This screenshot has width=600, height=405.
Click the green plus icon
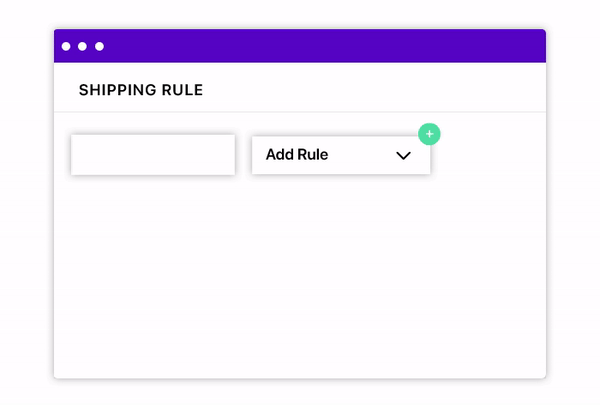pos(429,134)
